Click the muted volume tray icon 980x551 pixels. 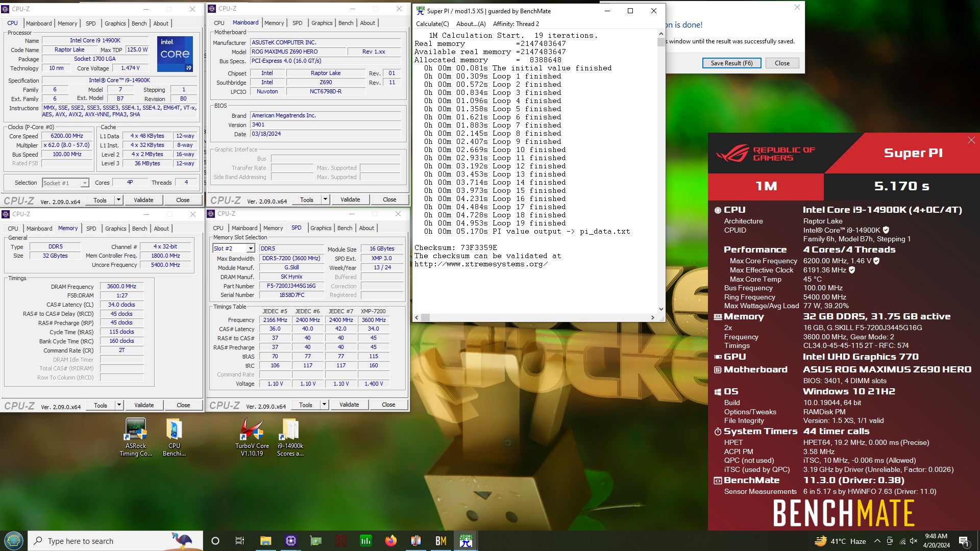(x=914, y=541)
